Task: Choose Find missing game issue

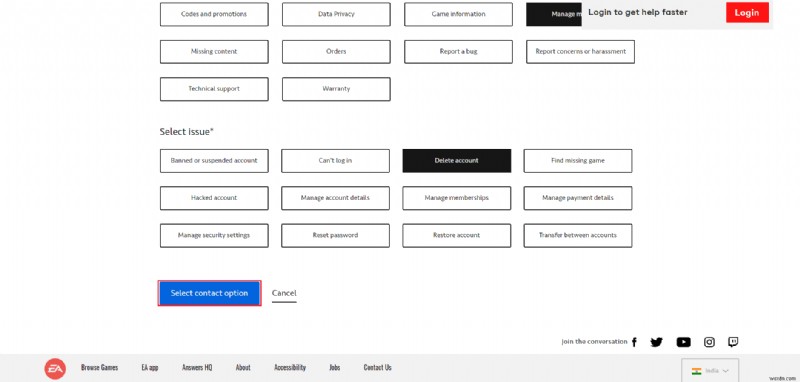Action: pyautogui.click(x=578, y=161)
